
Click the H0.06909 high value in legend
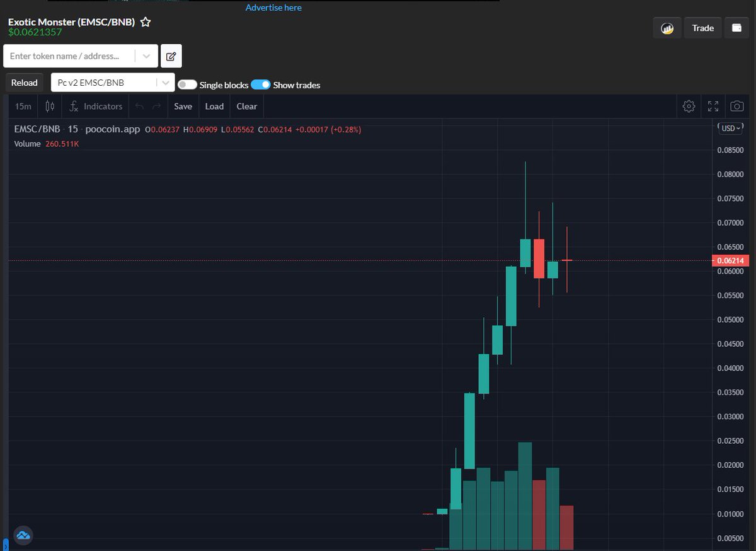coord(200,129)
